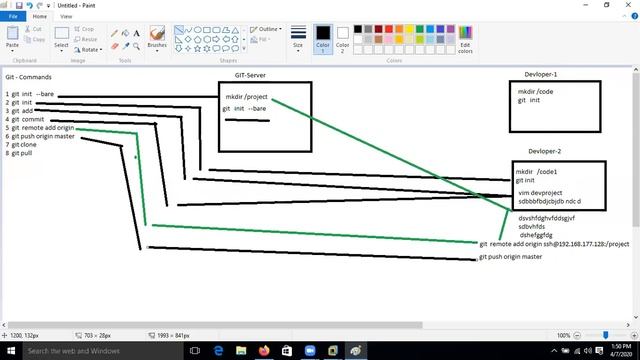The image size is (640, 360).
Task: Open the File menu
Action: 13,16
